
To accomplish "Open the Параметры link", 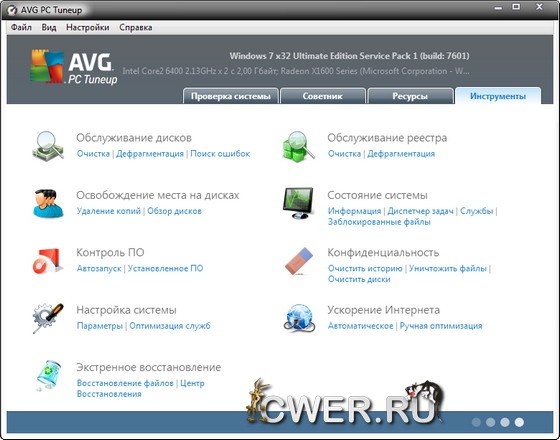I will 100,326.
